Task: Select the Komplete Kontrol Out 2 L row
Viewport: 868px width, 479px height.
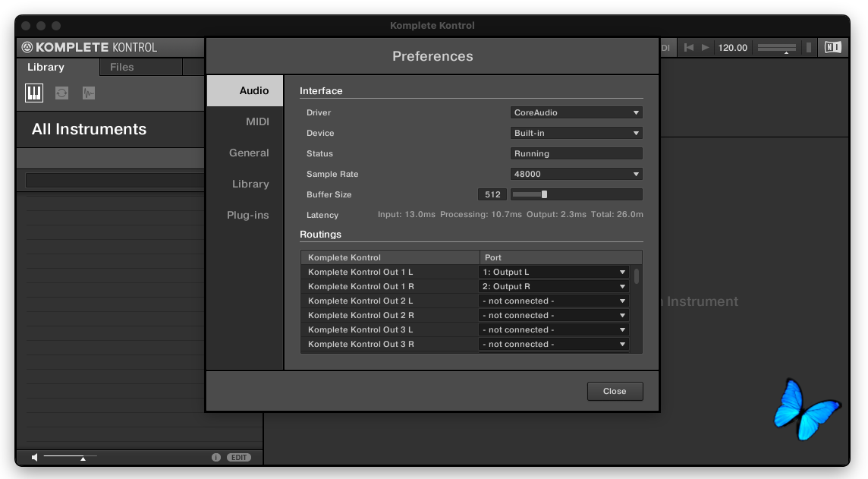Action: (x=390, y=301)
